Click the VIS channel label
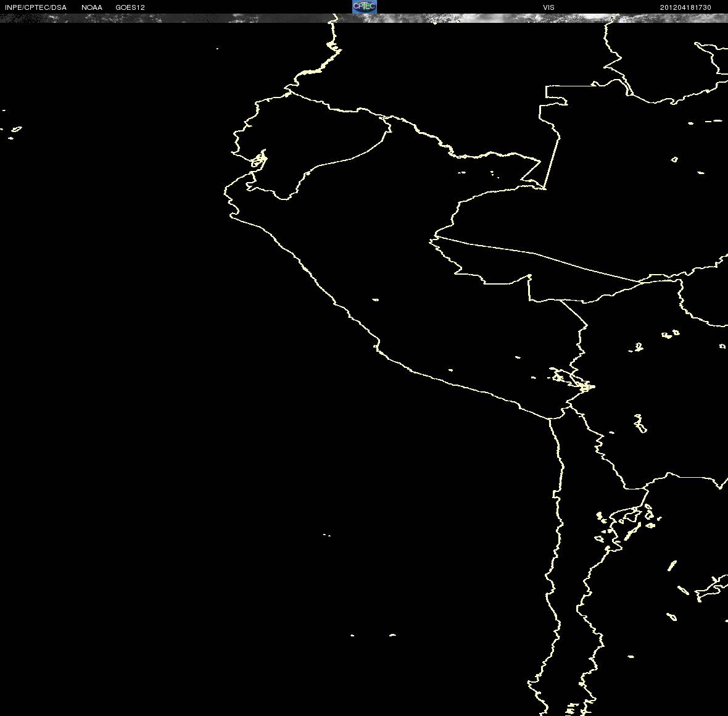The height and width of the screenshot is (716, 728). (x=548, y=7)
